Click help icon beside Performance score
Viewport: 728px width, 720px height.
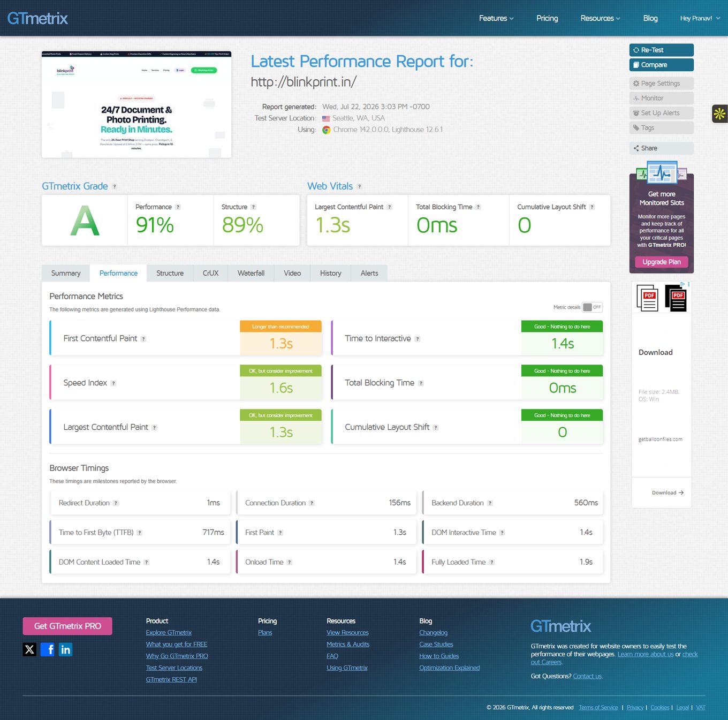[178, 207]
